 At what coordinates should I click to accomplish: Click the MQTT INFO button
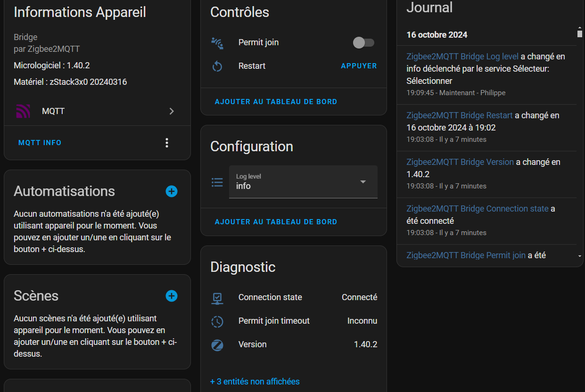(x=40, y=143)
